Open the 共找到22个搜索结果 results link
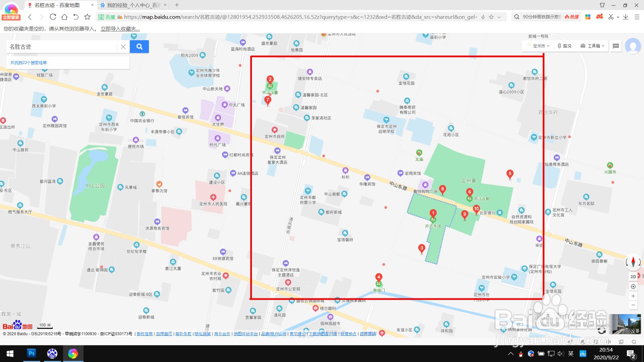Image resolution: width=644 pixels, height=362 pixels. [29, 63]
